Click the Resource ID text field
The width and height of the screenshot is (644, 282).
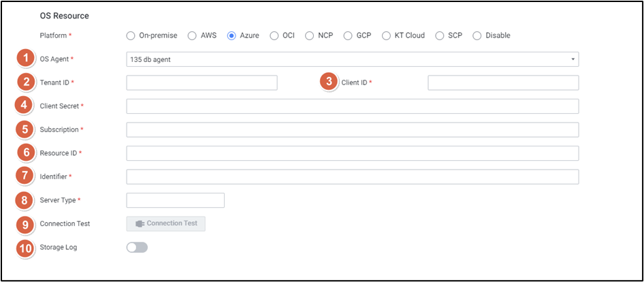[x=352, y=153]
